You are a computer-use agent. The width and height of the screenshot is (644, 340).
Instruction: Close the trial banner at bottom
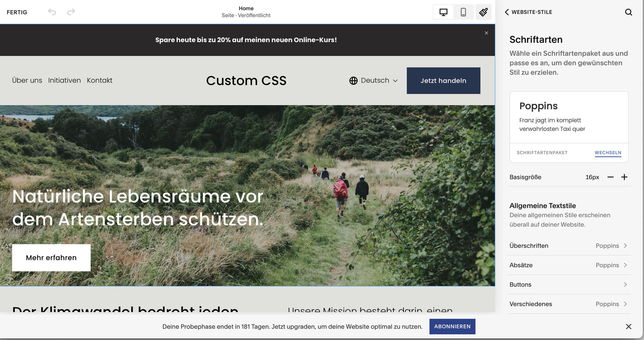pos(629,327)
